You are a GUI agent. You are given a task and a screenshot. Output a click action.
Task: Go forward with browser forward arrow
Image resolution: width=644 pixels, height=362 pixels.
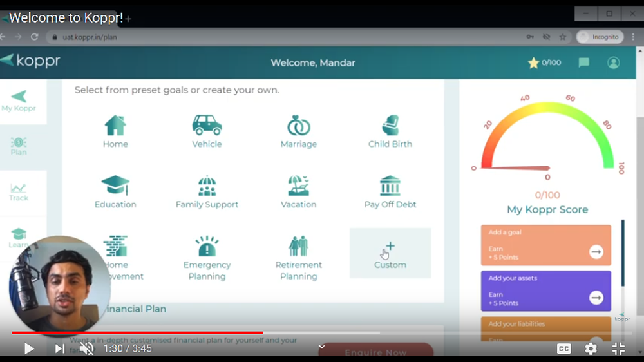(x=18, y=37)
